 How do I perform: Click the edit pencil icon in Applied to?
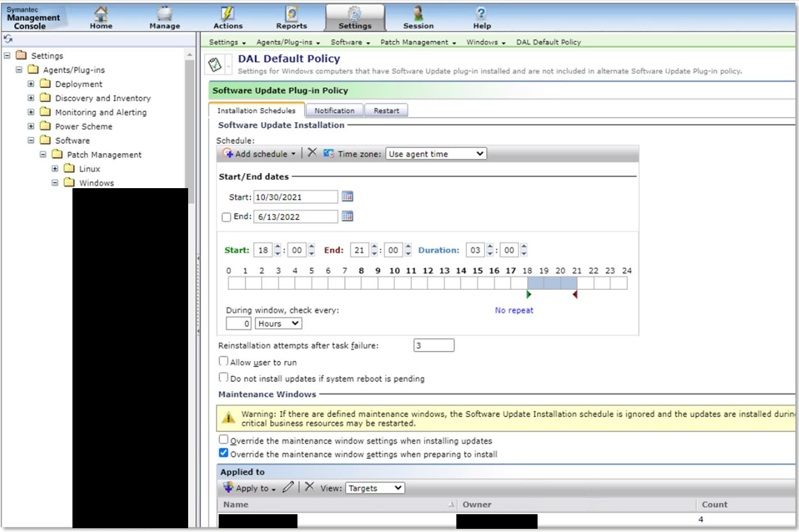click(289, 488)
